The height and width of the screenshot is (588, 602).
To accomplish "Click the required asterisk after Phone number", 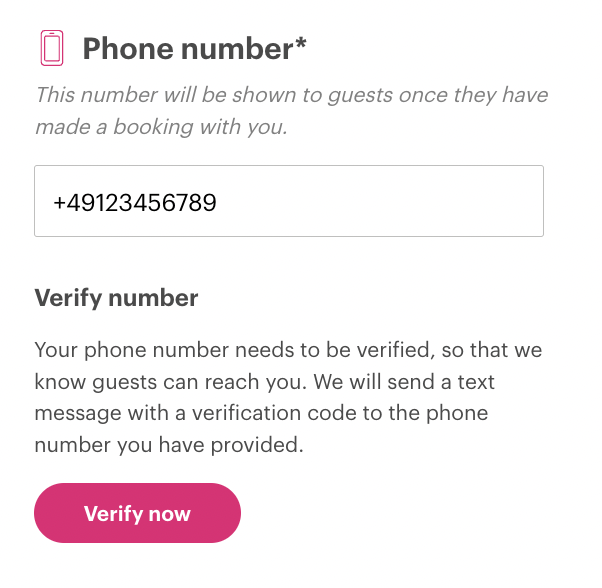I will 301,43.
